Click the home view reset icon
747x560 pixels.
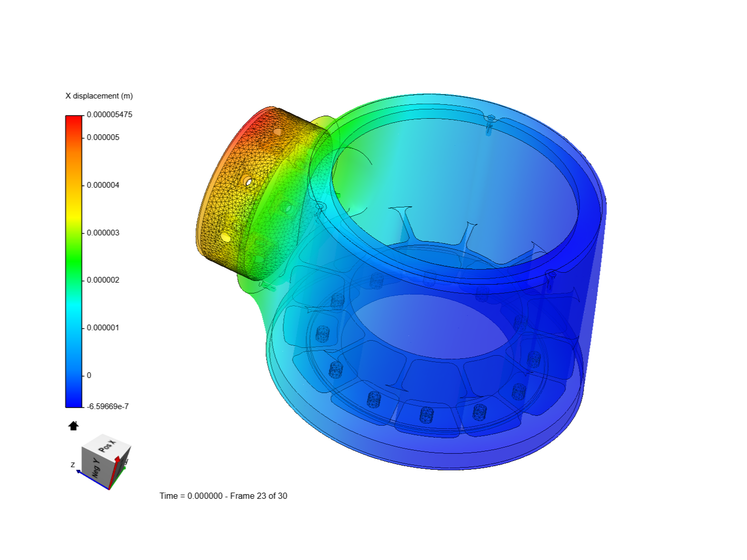[x=74, y=426]
